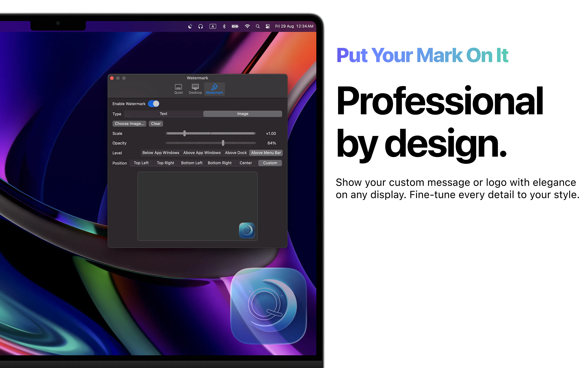Open Bluetooth status in menu bar

[224, 26]
